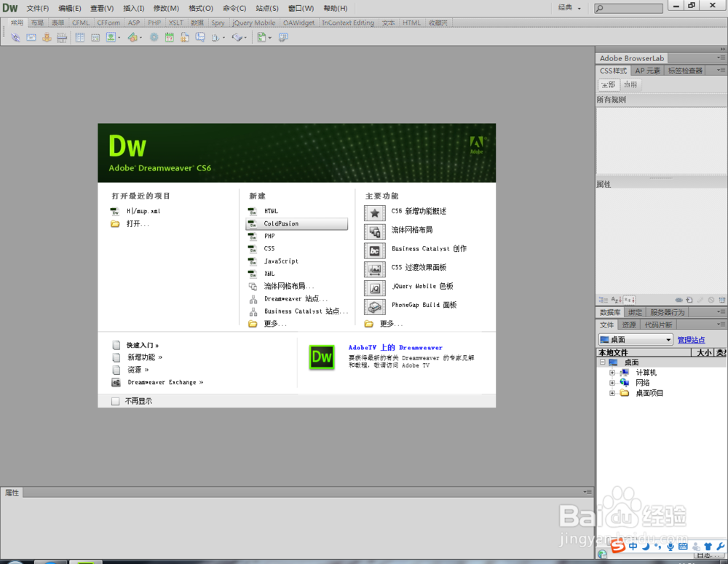Switch to the jQuery Mobile insert tab

[253, 23]
